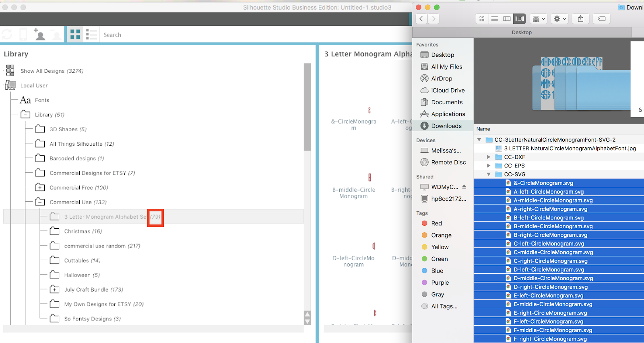Open the Fonts Aa icon
The width and height of the screenshot is (644, 343).
click(x=25, y=100)
